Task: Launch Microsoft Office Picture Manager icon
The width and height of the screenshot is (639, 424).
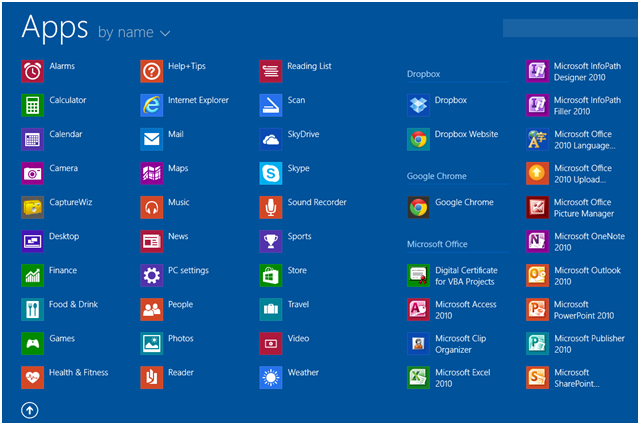Action: point(537,208)
